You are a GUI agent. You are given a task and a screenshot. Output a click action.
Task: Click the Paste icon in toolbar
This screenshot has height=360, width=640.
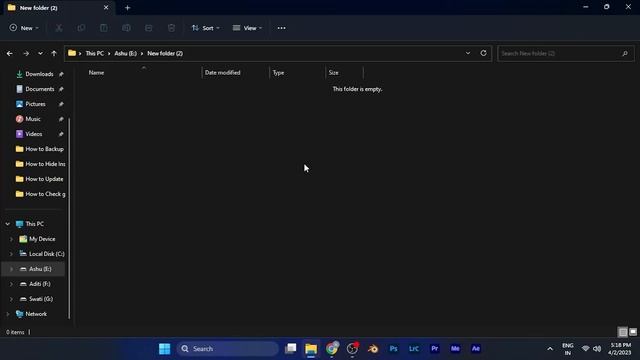coord(104,28)
